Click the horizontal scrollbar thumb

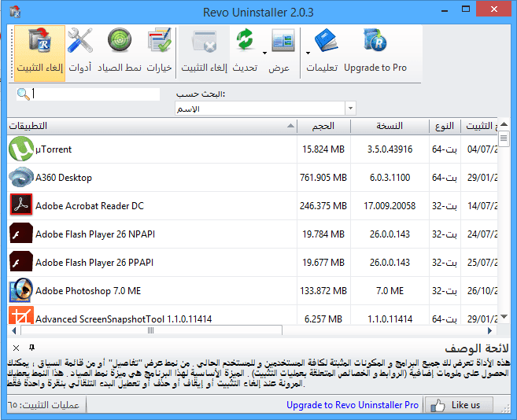[151, 330]
